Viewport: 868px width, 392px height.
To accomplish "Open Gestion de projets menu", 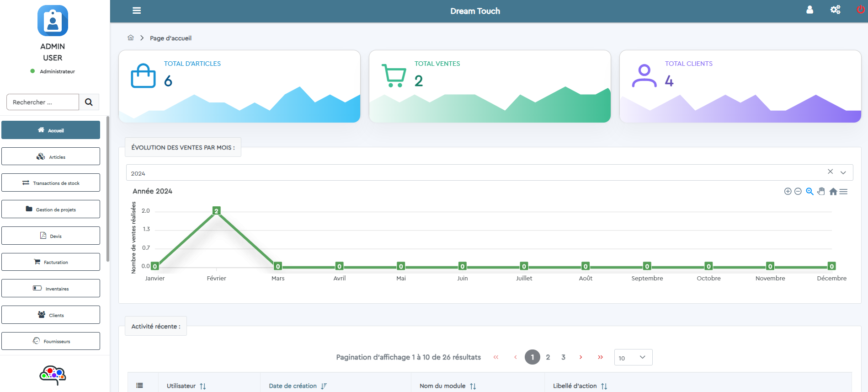I will tap(51, 209).
